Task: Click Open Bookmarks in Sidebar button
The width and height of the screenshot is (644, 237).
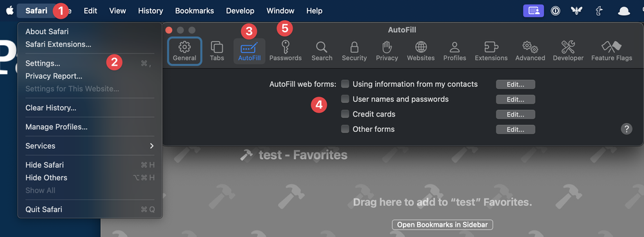Action: coord(442,225)
